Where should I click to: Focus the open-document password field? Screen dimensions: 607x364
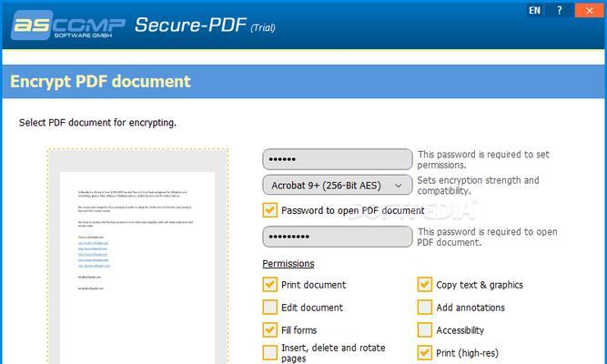point(338,237)
